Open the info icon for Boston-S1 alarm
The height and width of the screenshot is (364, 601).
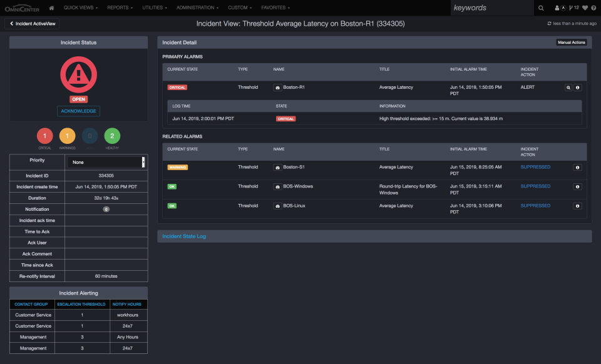click(578, 167)
